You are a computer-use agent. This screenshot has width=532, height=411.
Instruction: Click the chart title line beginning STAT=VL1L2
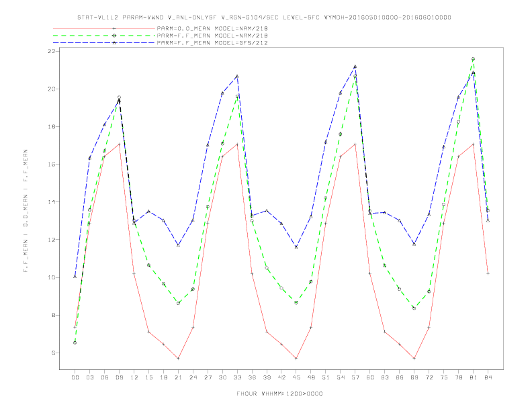coord(264,17)
